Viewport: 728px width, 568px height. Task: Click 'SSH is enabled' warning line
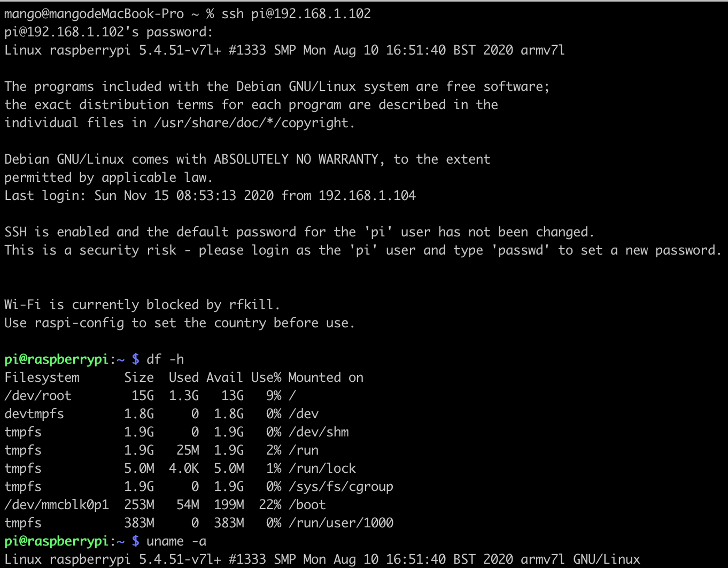[299, 232]
